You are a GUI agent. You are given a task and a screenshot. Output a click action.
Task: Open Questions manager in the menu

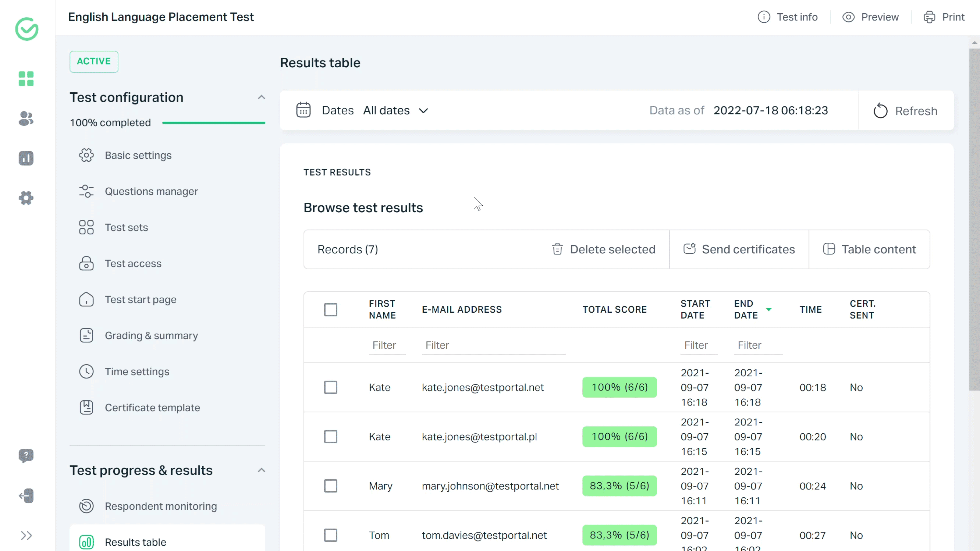(x=151, y=191)
